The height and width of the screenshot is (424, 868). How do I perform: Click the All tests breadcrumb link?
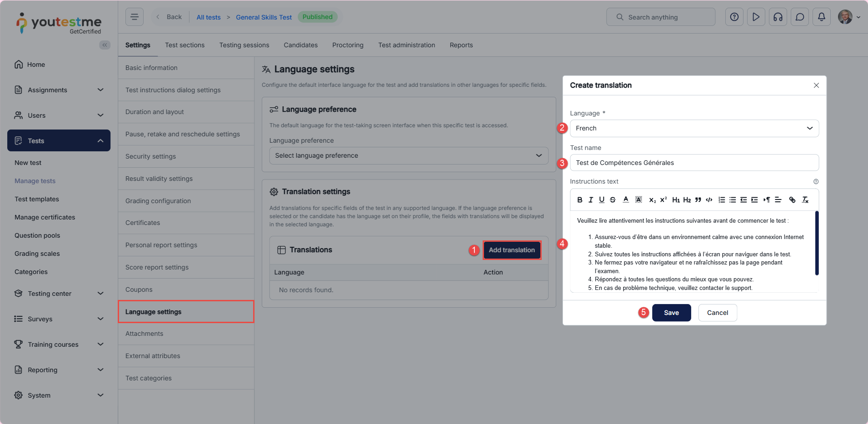208,17
